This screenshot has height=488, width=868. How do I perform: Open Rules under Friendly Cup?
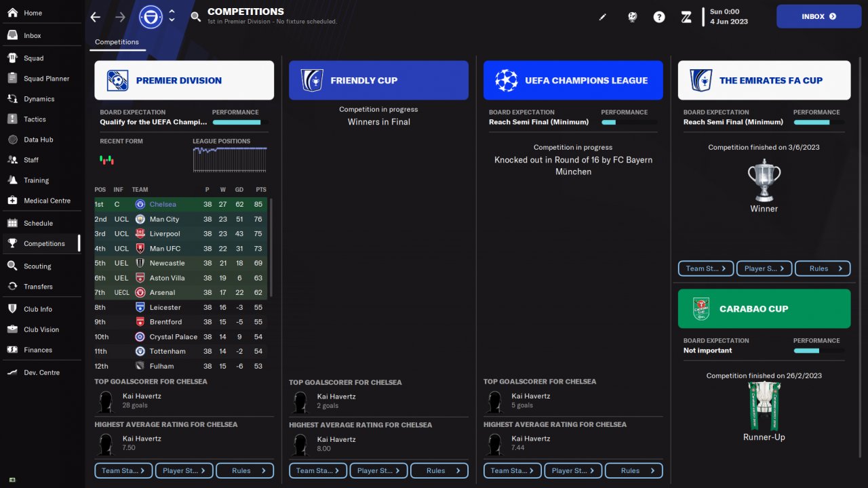(x=439, y=470)
